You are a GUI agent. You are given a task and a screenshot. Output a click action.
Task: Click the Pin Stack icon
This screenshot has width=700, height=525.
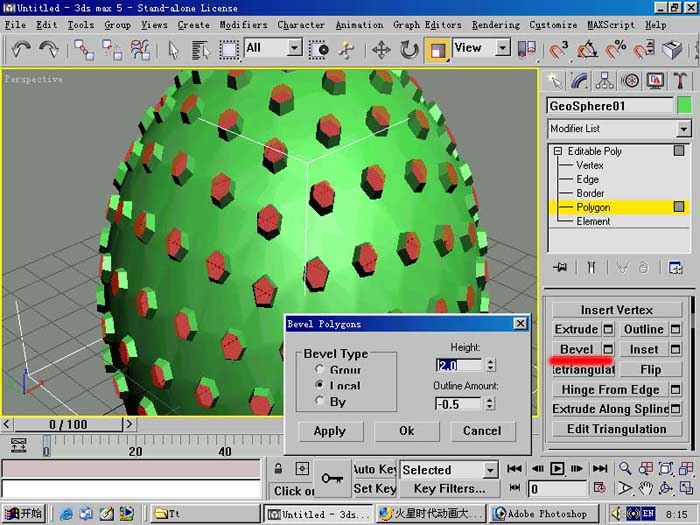(560, 267)
